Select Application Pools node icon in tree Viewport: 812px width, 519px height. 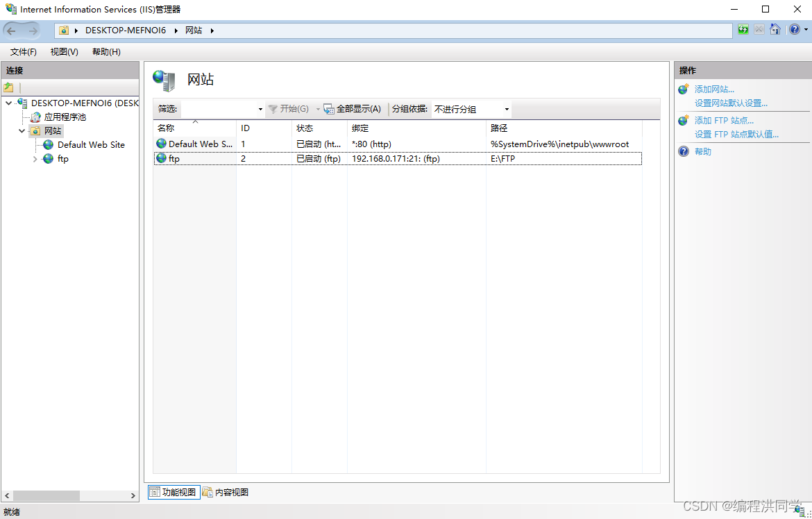(35, 117)
